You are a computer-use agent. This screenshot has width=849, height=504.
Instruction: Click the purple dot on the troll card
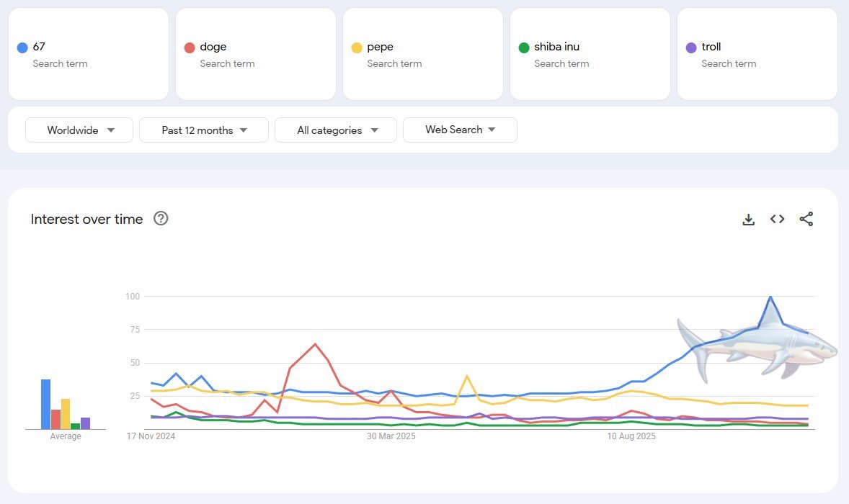[691, 46]
